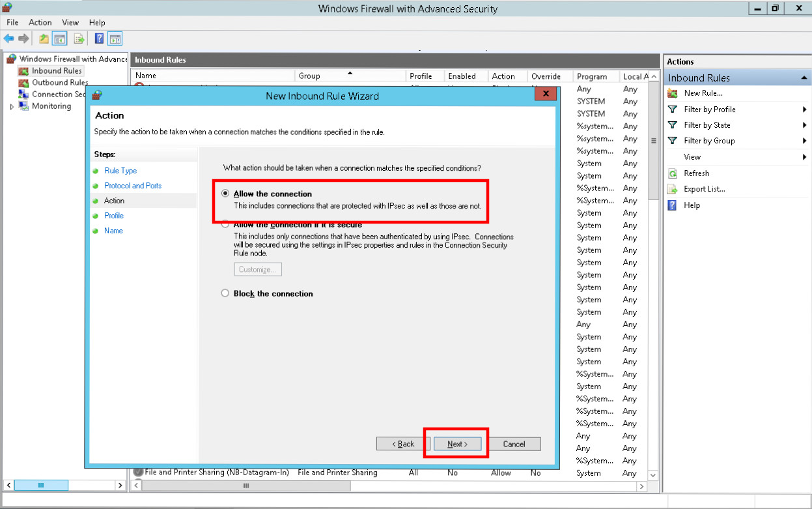Sort rules list by Group column header

coord(351,76)
